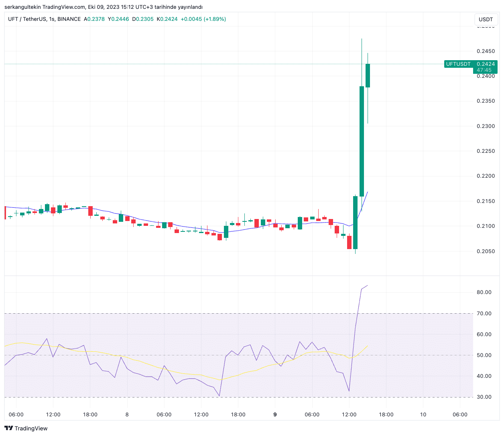Click the purple RSI line peak above 80
The height and width of the screenshot is (436, 504).
click(x=367, y=286)
